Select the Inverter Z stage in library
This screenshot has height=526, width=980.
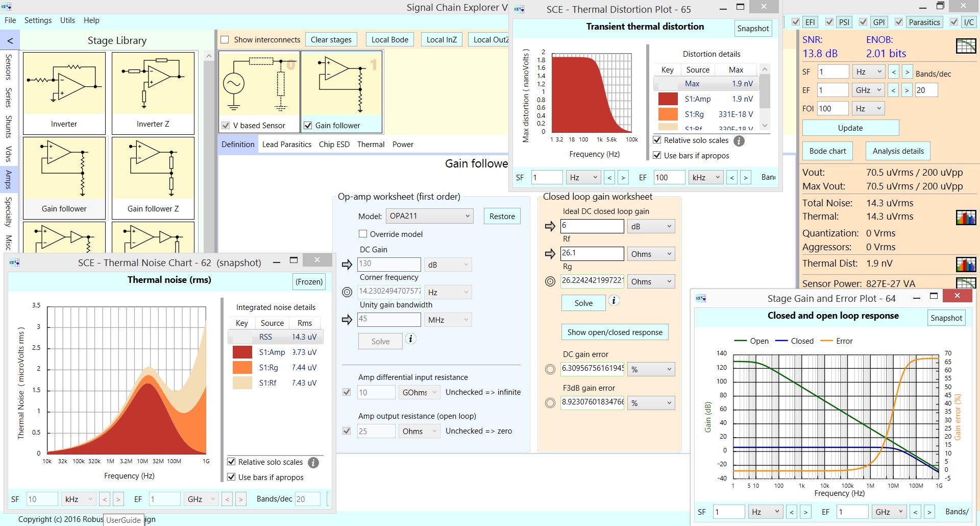point(153,93)
